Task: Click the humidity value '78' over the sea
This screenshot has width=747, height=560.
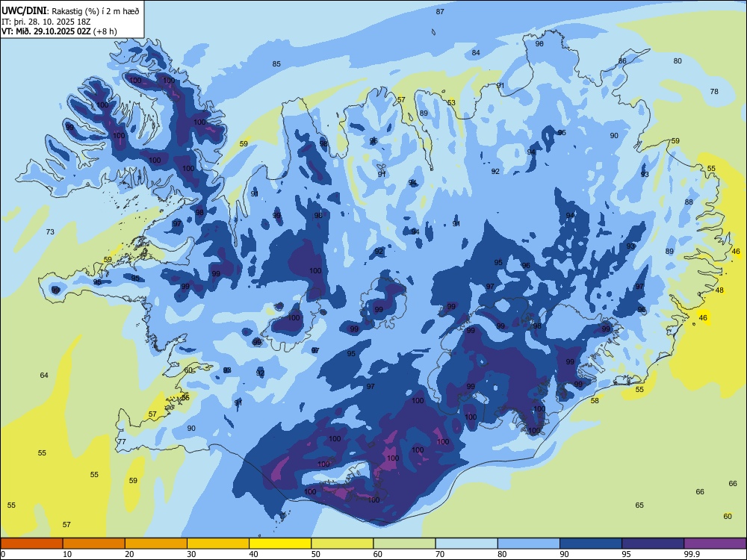Action: point(714,91)
